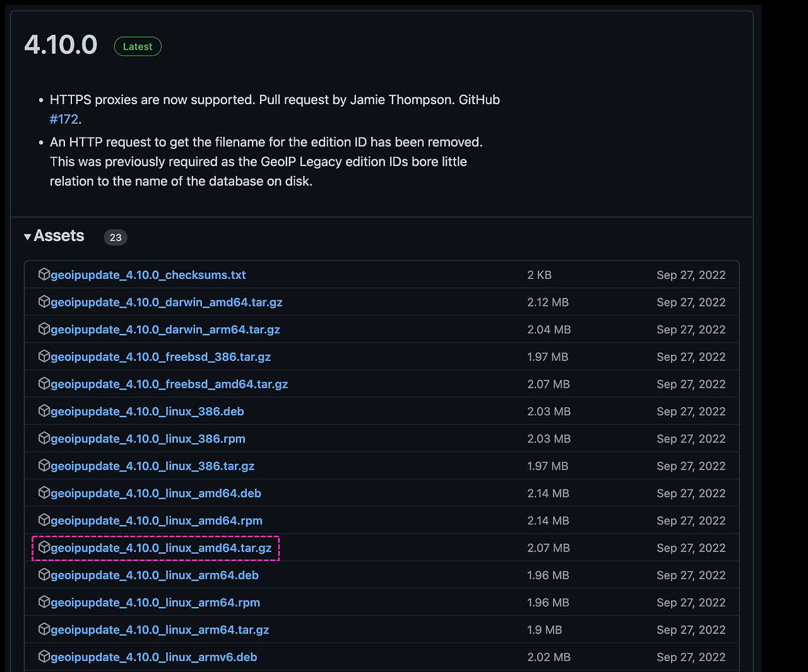Download geoipupdate_4.10.0_linux_amd64.tar.gz
This screenshot has height=672, width=808.
(x=162, y=548)
